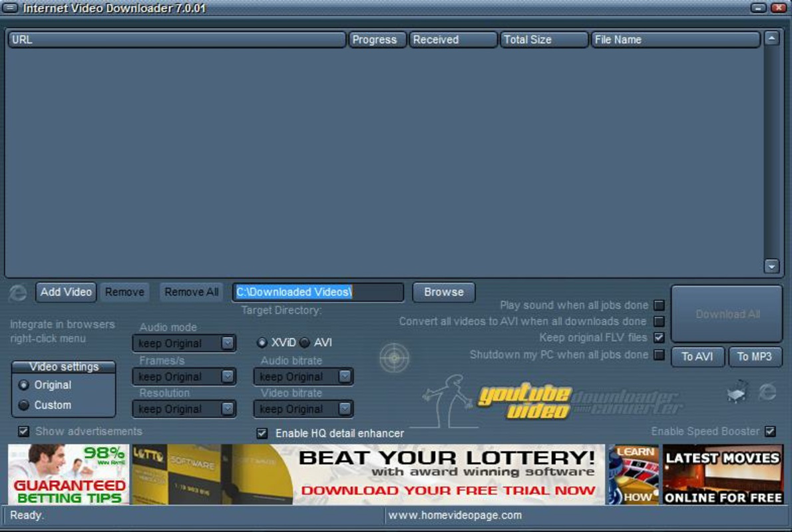
Task: Click the Ready status bar text
Action: click(x=27, y=515)
